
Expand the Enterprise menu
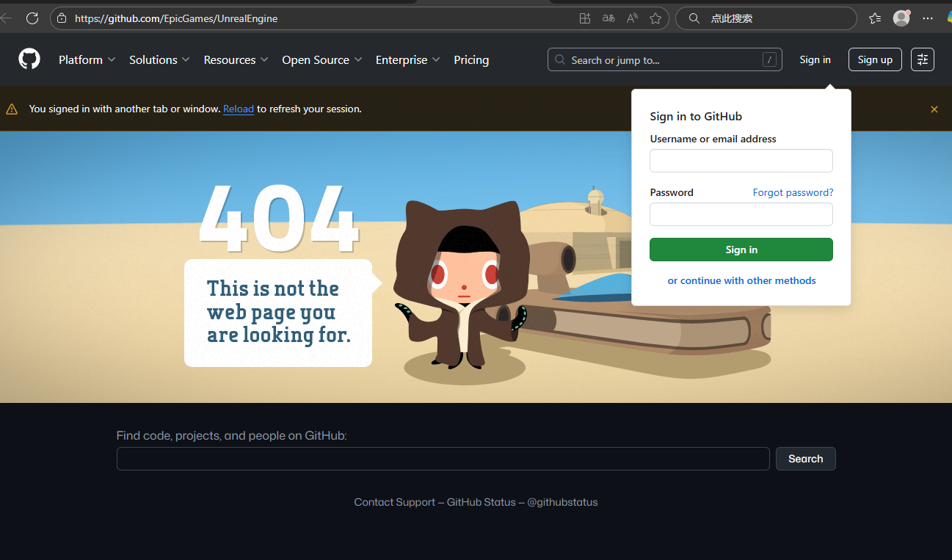407,60
